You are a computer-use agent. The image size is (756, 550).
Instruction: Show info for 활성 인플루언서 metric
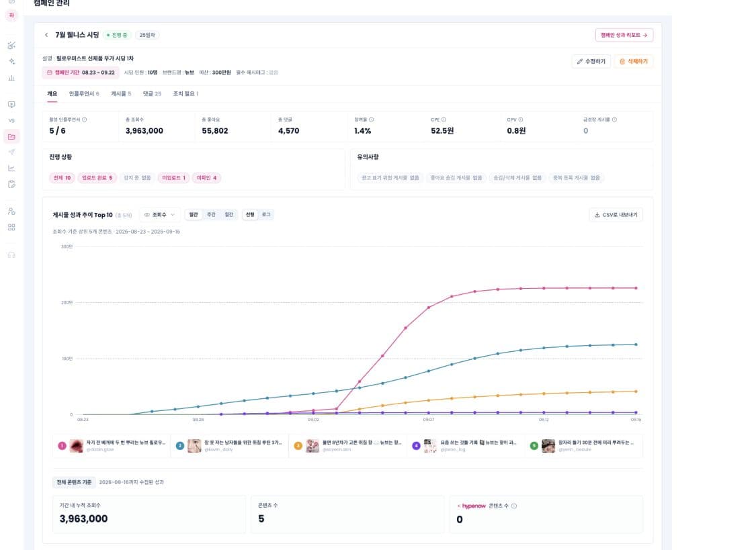click(85, 120)
